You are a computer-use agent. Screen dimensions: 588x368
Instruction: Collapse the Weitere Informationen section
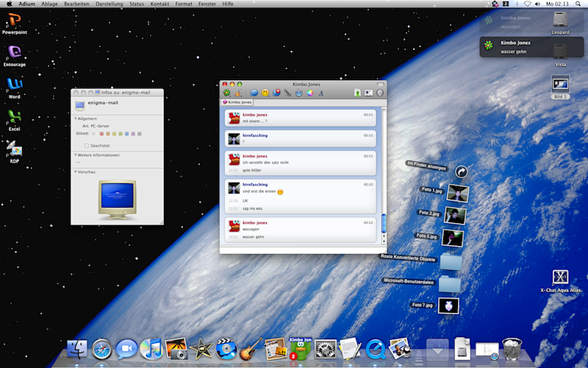(x=76, y=155)
